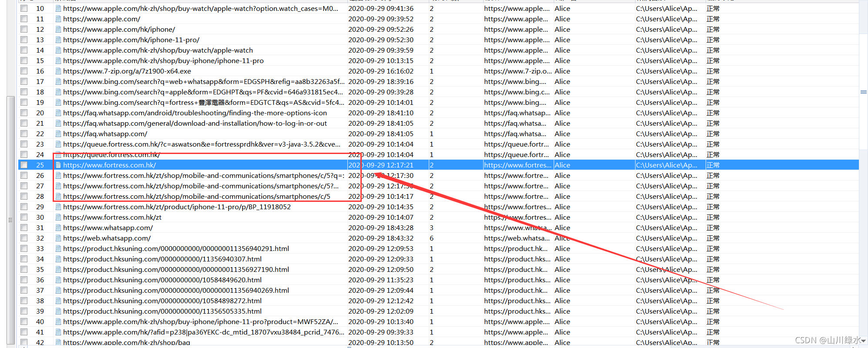Screen dimensions: 868x348
Task: Click Alice user cell in row 31
Action: point(562,228)
